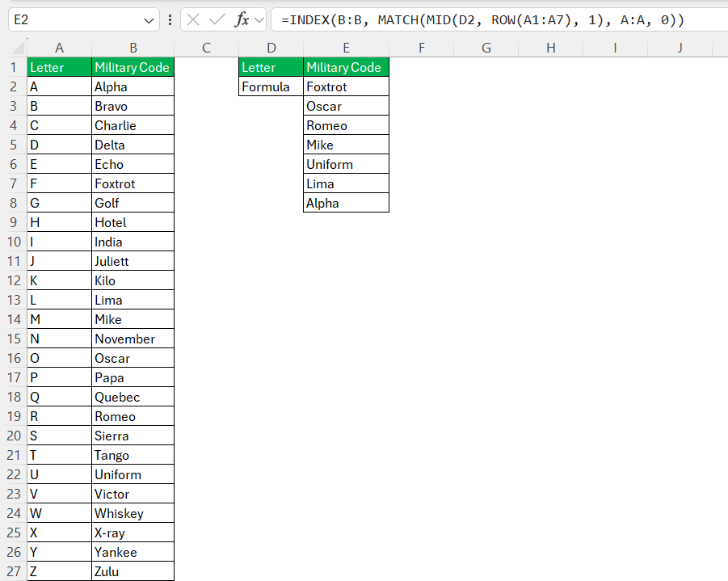Select row 27 header
This screenshot has width=728, height=581.
pos(14,571)
